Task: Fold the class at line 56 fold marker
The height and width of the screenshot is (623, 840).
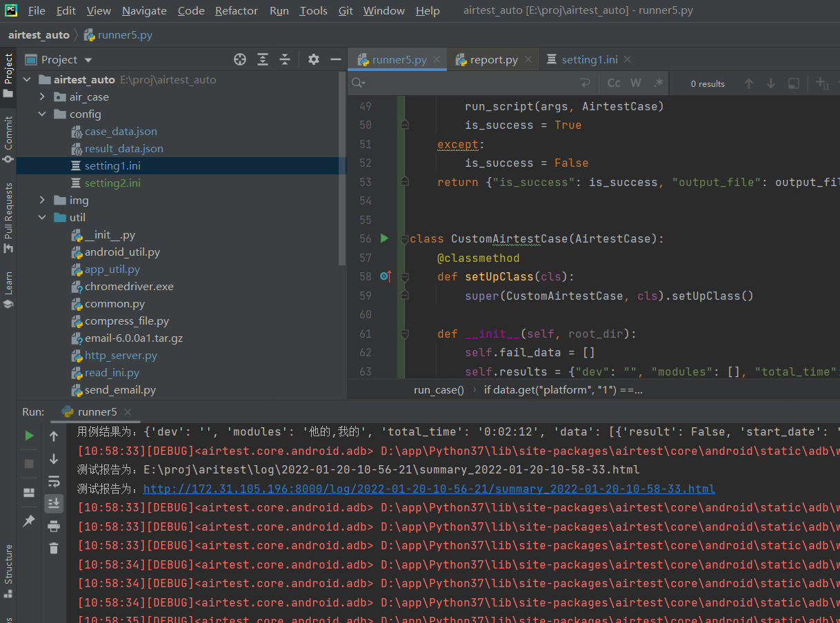Action: click(x=405, y=238)
